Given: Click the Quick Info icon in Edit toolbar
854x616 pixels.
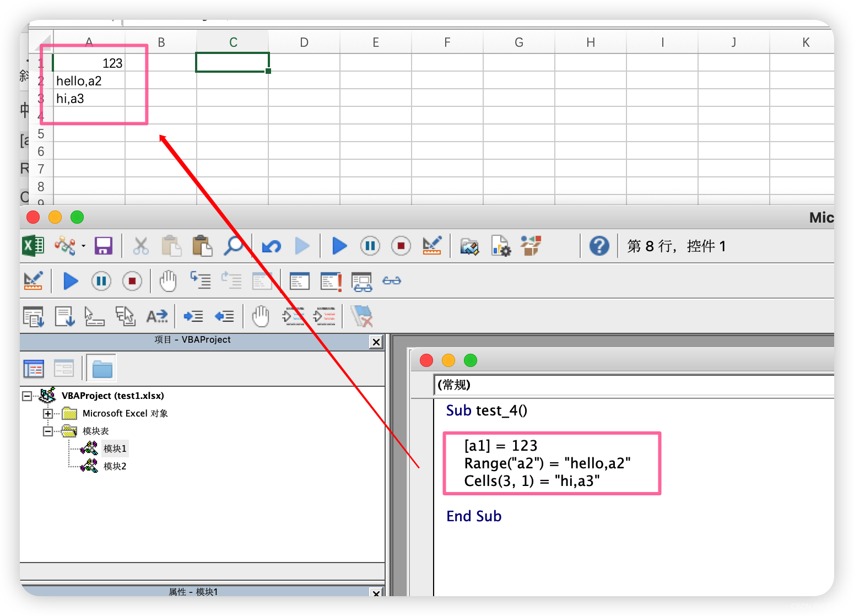Looking at the screenshot, I should [94, 316].
